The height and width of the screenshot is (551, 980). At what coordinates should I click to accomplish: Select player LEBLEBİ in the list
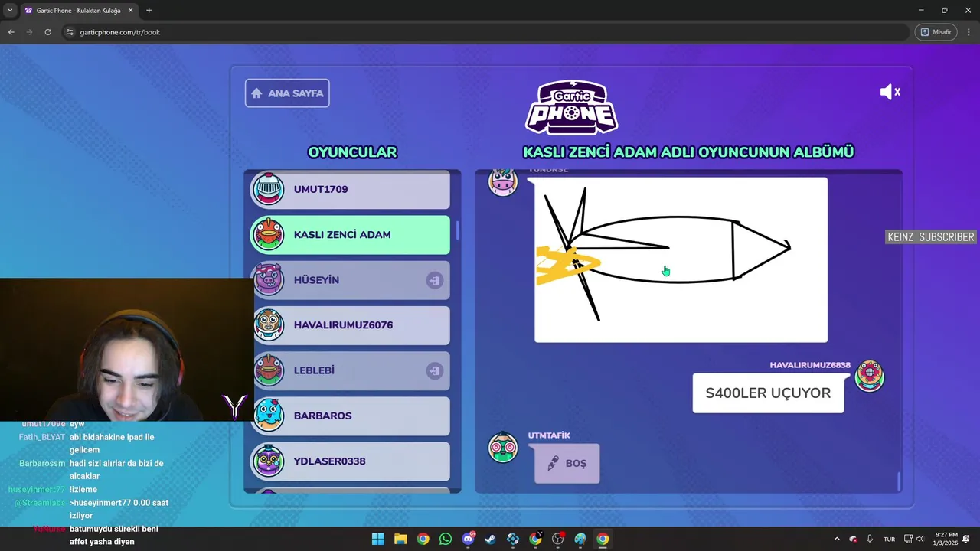(351, 370)
